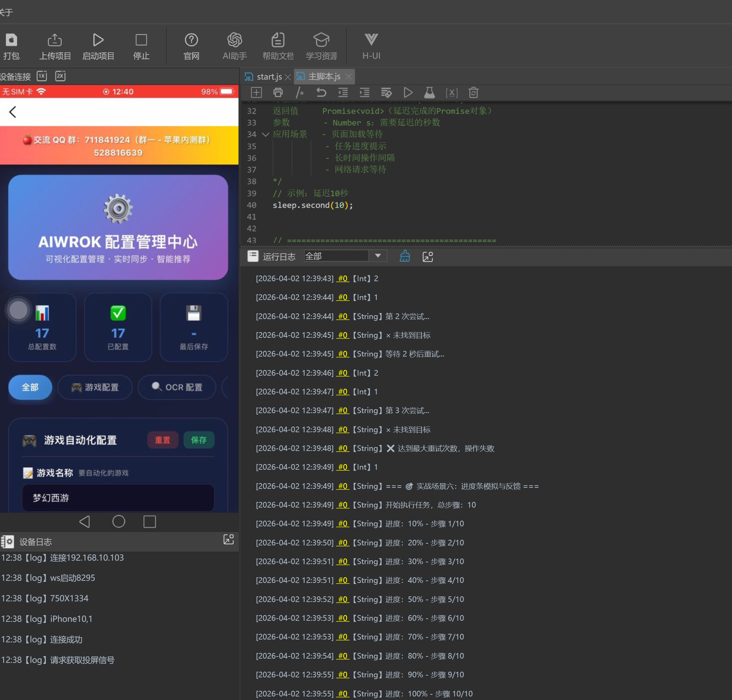Open the AI助手 assistant

[x=235, y=46]
